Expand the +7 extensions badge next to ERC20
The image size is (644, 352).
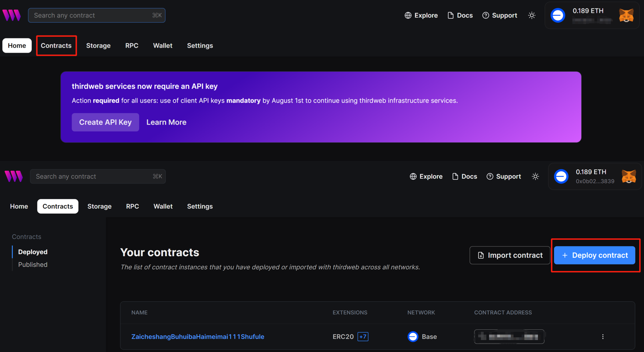pyautogui.click(x=363, y=337)
